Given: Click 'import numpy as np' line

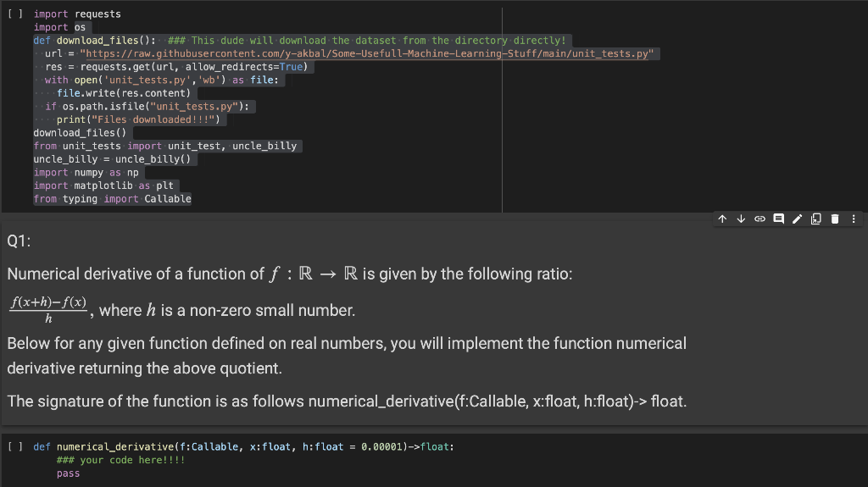Looking at the screenshot, I should (86, 173).
